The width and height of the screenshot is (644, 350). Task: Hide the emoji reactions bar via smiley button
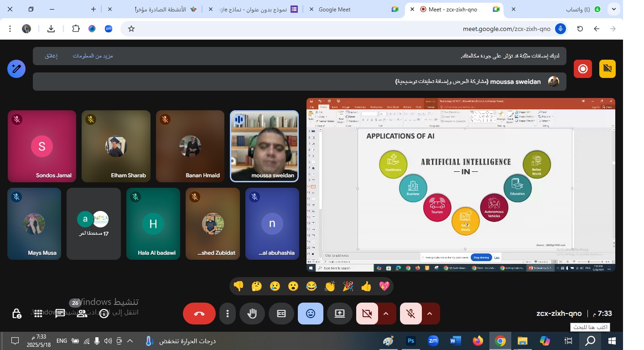(x=311, y=314)
